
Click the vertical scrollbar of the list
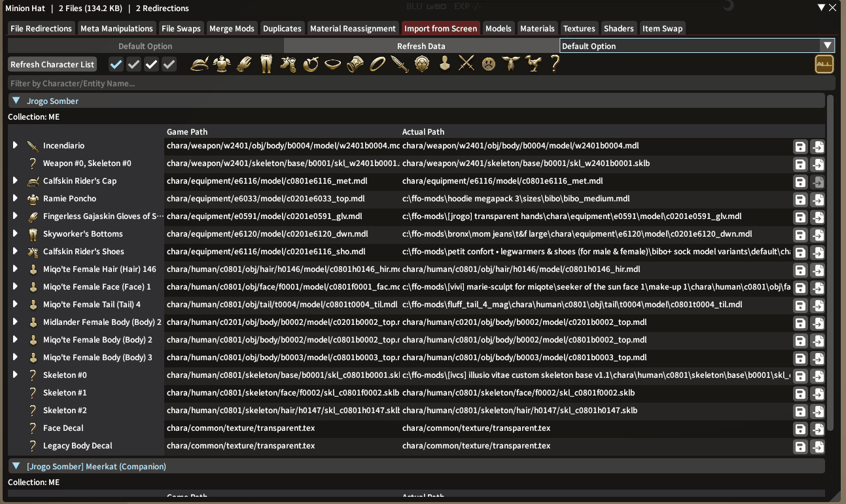[830, 261]
